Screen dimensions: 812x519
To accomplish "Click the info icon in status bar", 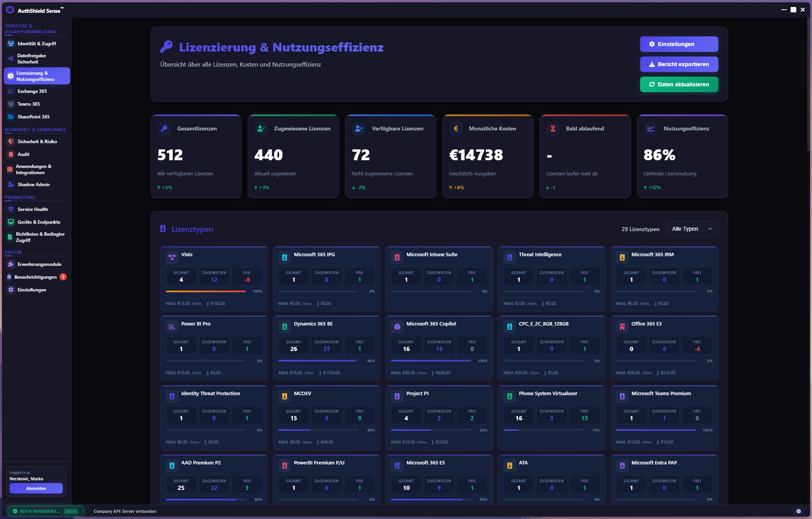I will tap(798, 511).
